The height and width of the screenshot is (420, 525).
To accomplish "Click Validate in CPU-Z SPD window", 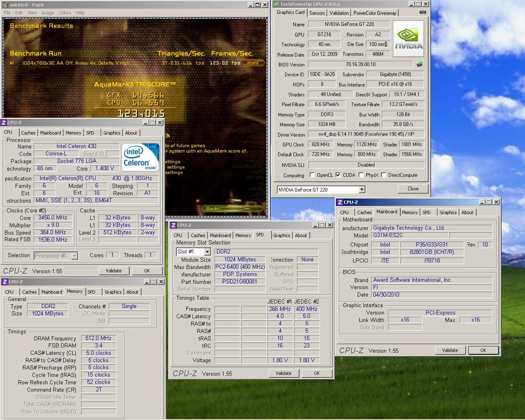I will 283,373.
